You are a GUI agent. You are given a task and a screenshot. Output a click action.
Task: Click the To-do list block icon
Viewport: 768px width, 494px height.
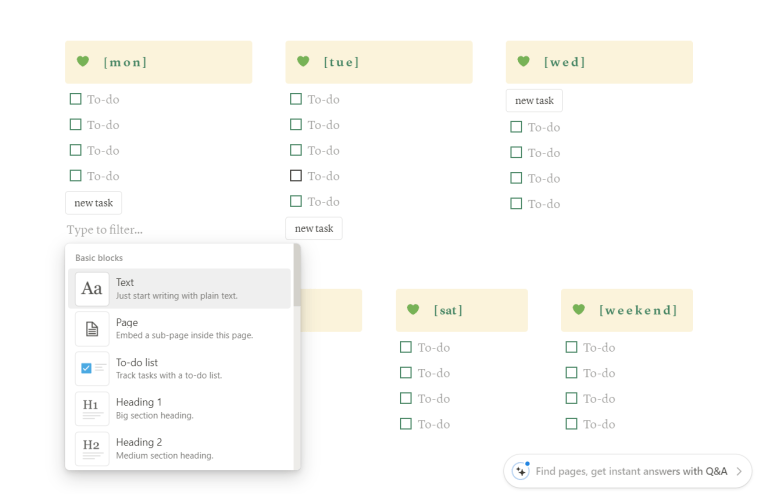pos(92,369)
